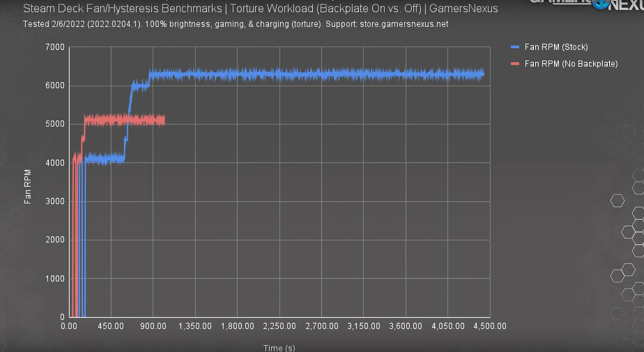Image resolution: width=644 pixels, height=352 pixels.
Task: Click the Y-axis value 6000
Action: pos(55,85)
